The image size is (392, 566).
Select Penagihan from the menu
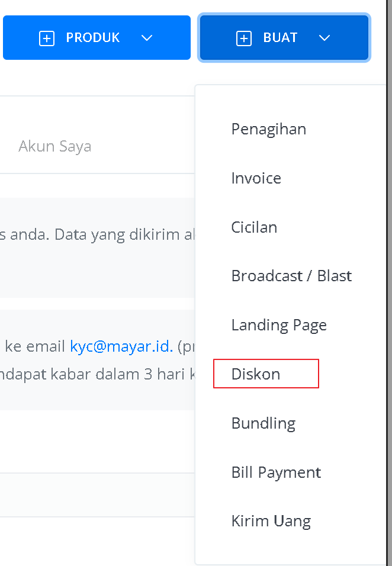click(x=269, y=130)
